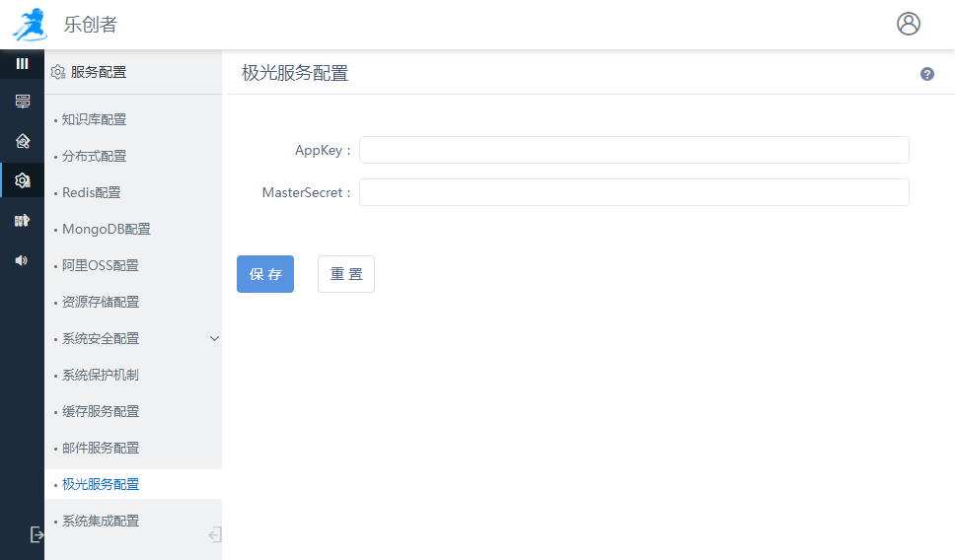Click the house-with-wrench sidebar icon

(22, 141)
